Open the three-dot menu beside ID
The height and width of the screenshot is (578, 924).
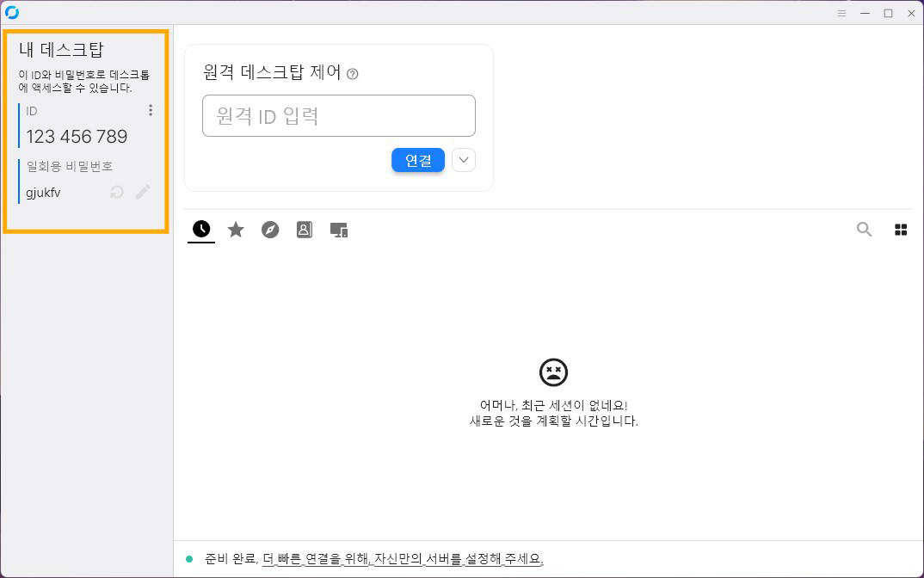click(151, 110)
